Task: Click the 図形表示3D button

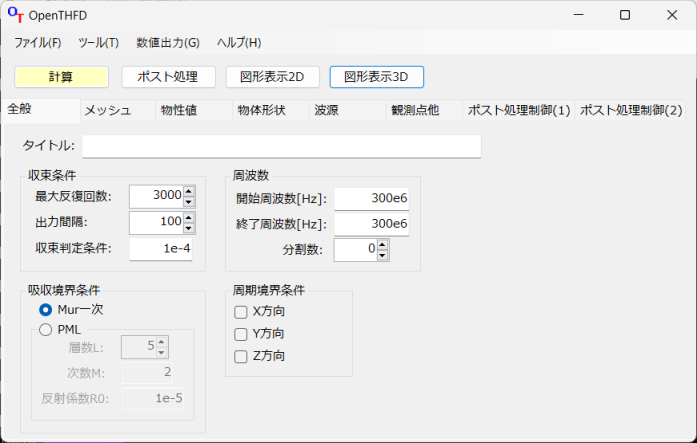Action: 376,77
